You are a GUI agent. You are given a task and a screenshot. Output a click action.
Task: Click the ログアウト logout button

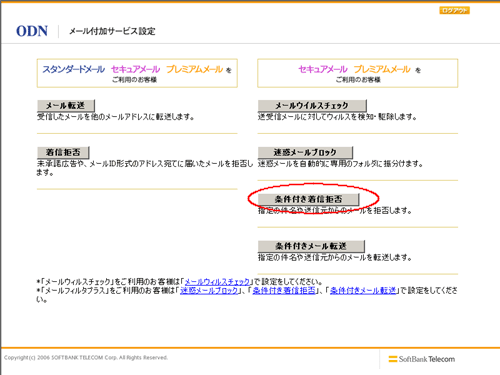pyautogui.click(x=454, y=10)
